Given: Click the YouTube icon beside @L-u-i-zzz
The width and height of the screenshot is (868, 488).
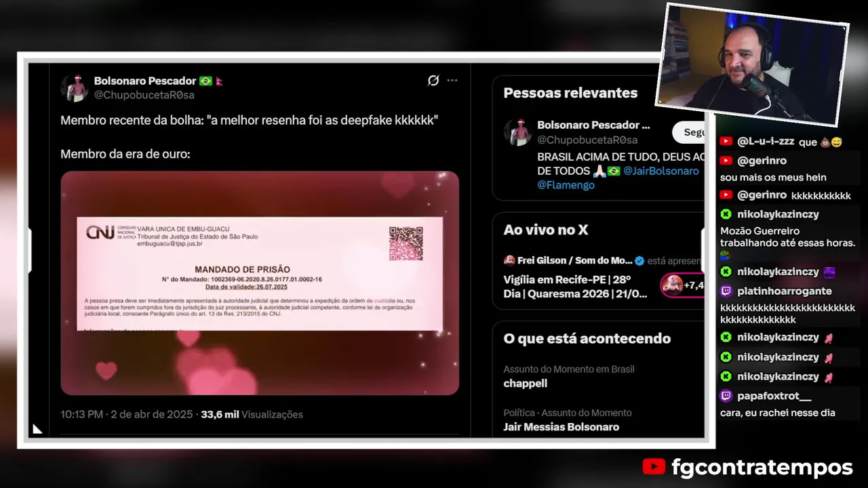Looking at the screenshot, I should coord(726,142).
